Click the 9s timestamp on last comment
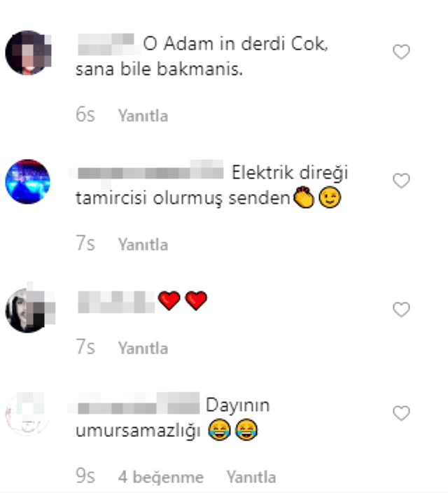This screenshot has height=493, width=448. (x=85, y=475)
